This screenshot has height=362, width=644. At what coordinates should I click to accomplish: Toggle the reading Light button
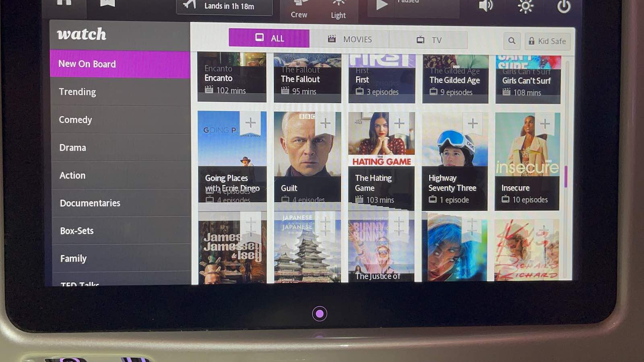(x=338, y=10)
